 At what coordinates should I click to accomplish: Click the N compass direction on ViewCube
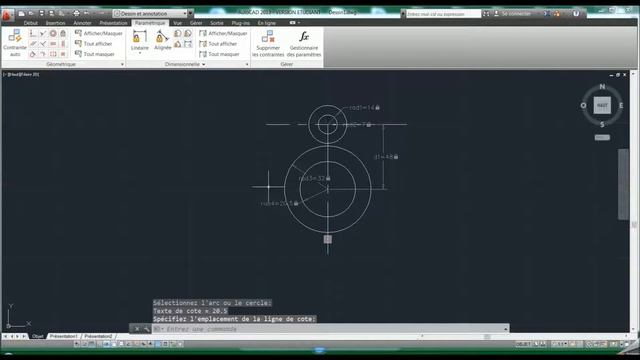click(x=602, y=87)
